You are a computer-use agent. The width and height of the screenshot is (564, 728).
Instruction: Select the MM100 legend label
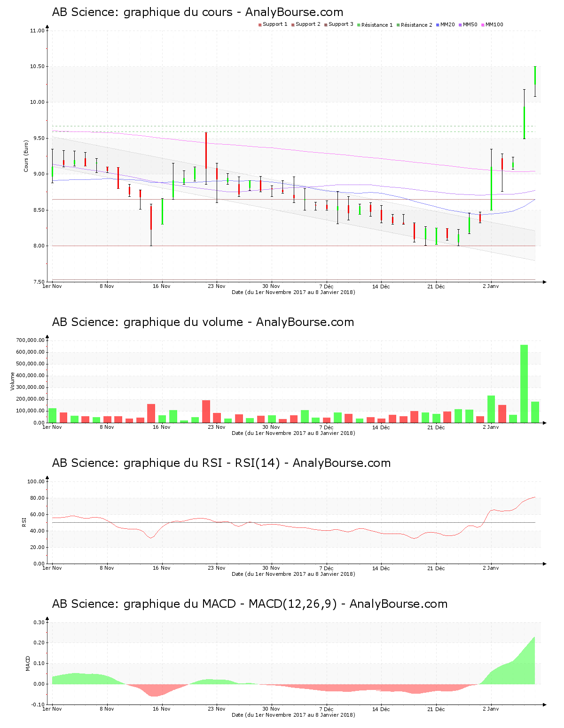coord(494,24)
